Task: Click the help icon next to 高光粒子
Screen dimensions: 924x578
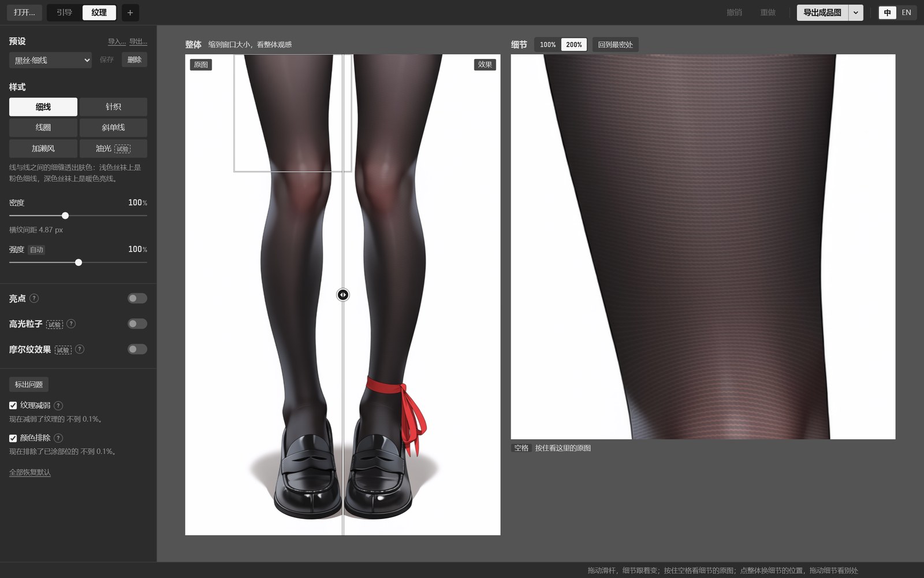Action: point(71,324)
